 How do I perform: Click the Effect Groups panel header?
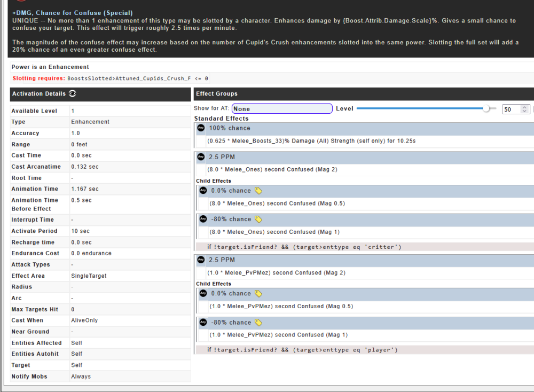click(x=363, y=94)
